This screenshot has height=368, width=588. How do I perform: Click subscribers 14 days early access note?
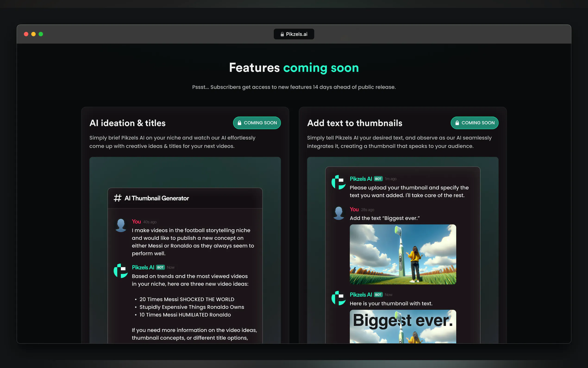tap(294, 87)
